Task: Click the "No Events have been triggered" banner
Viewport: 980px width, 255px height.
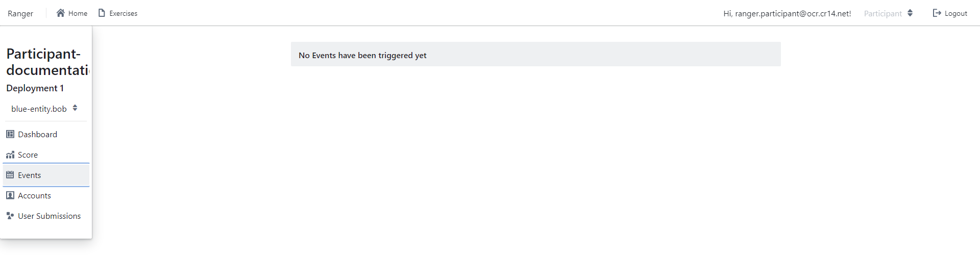Action: tap(535, 55)
